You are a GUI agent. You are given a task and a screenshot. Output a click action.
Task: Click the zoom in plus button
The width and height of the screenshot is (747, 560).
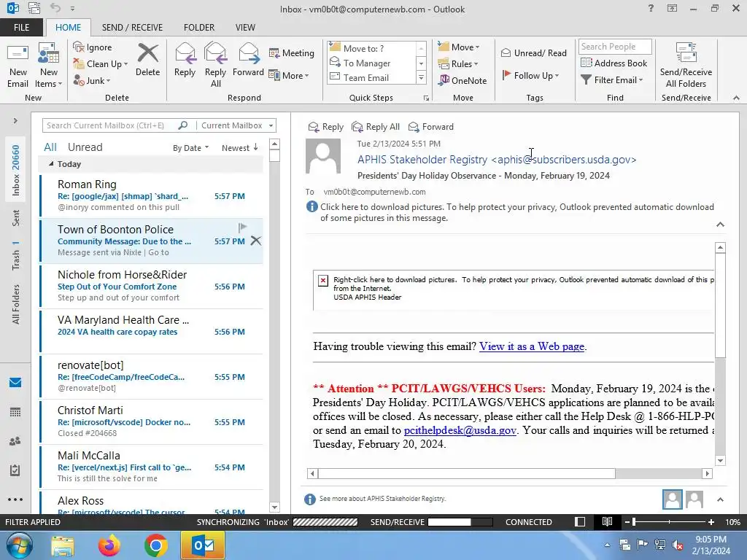tap(711, 522)
